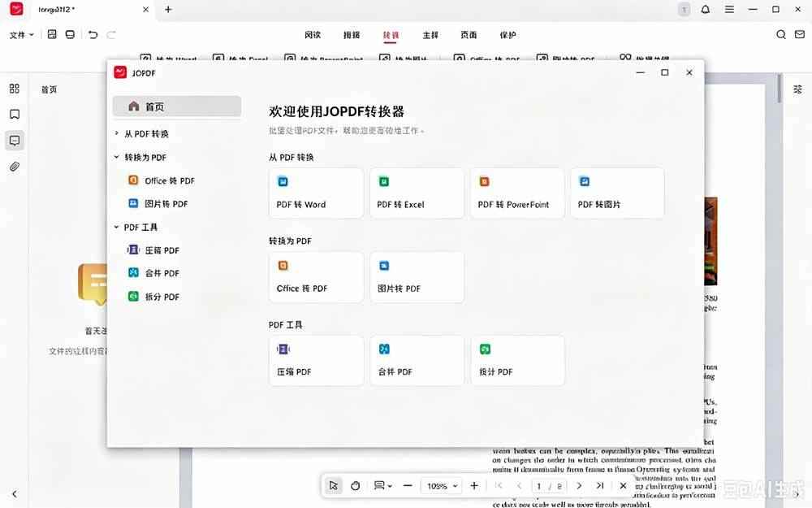Click the save icon in the top toolbar
Screen dimensions: 812x508
click(52, 34)
